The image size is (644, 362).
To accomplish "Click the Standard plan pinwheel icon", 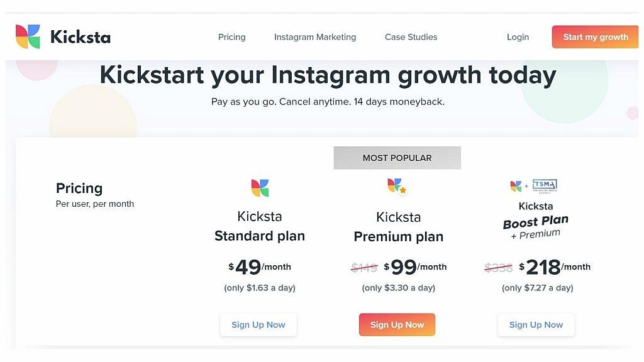I will (260, 188).
